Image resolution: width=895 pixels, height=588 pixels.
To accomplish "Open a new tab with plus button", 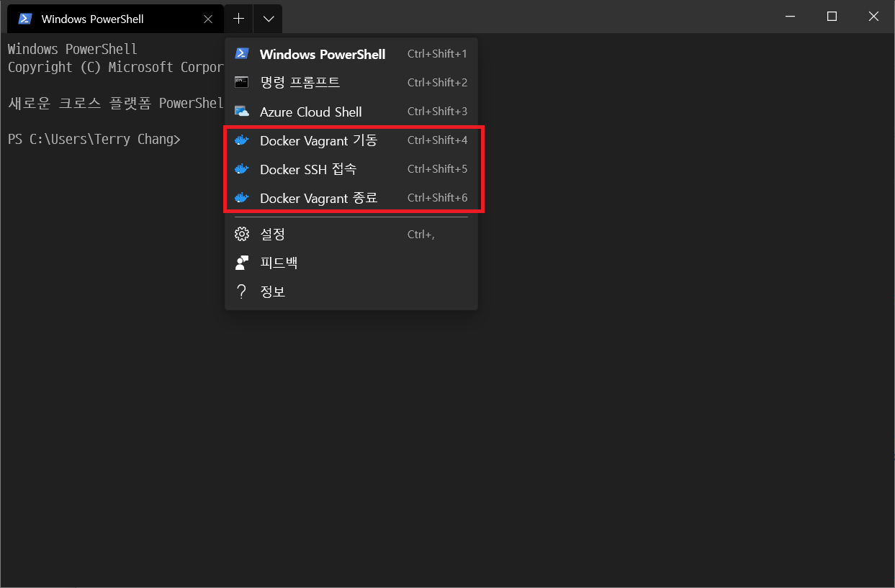I will [239, 19].
